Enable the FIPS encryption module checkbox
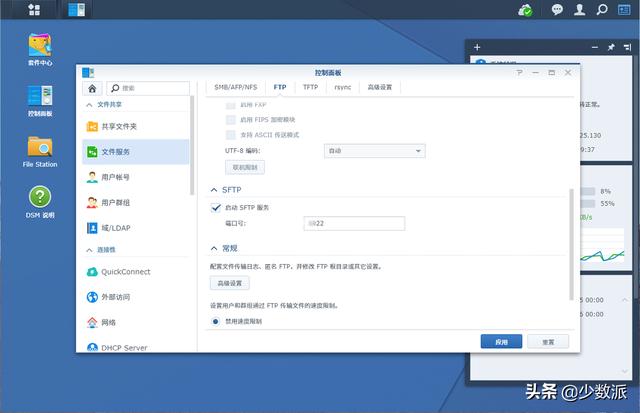The height and width of the screenshot is (413, 640). click(231, 120)
